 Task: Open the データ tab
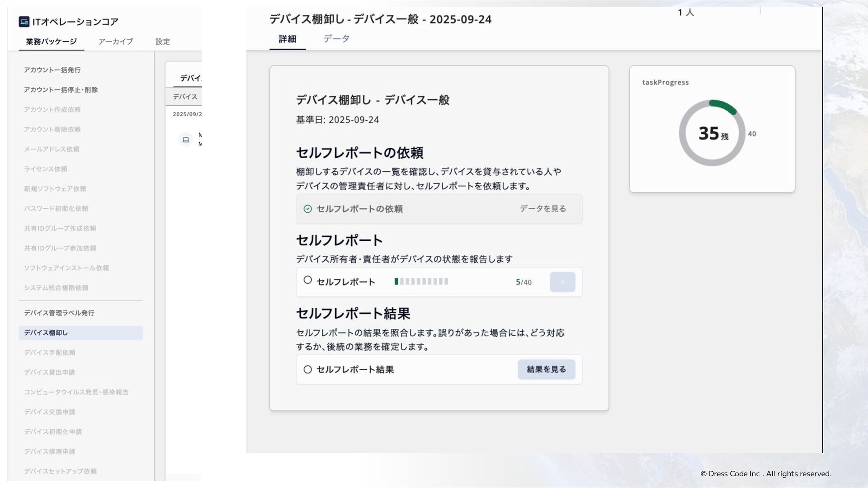pos(336,39)
